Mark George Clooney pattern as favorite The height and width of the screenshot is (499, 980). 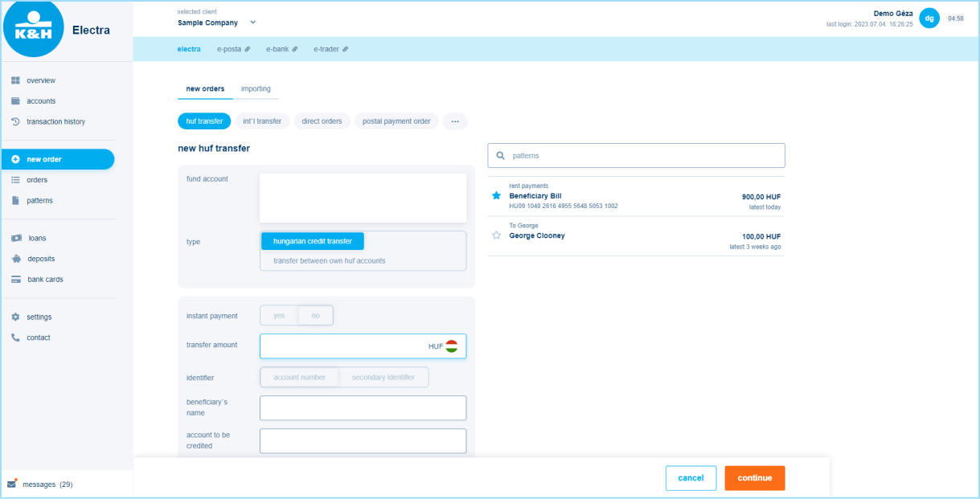tap(496, 235)
